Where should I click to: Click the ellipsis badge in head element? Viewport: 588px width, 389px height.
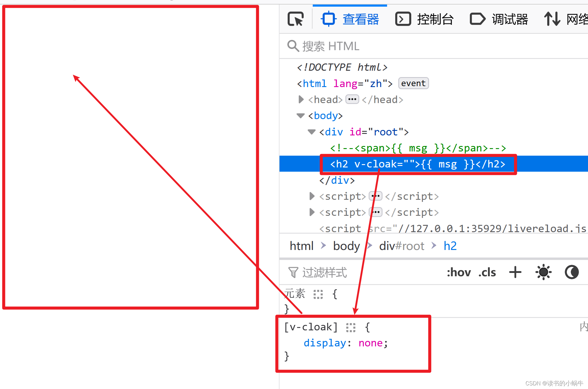[352, 99]
